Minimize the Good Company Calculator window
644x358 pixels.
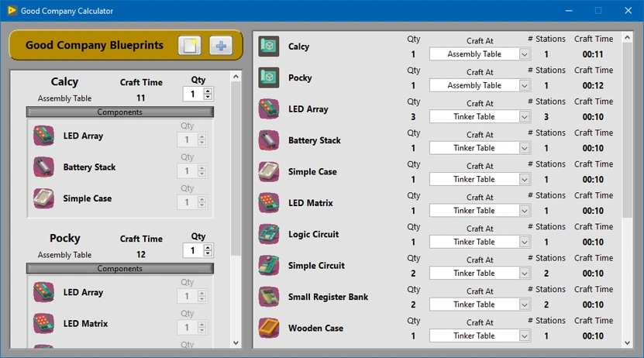click(569, 11)
